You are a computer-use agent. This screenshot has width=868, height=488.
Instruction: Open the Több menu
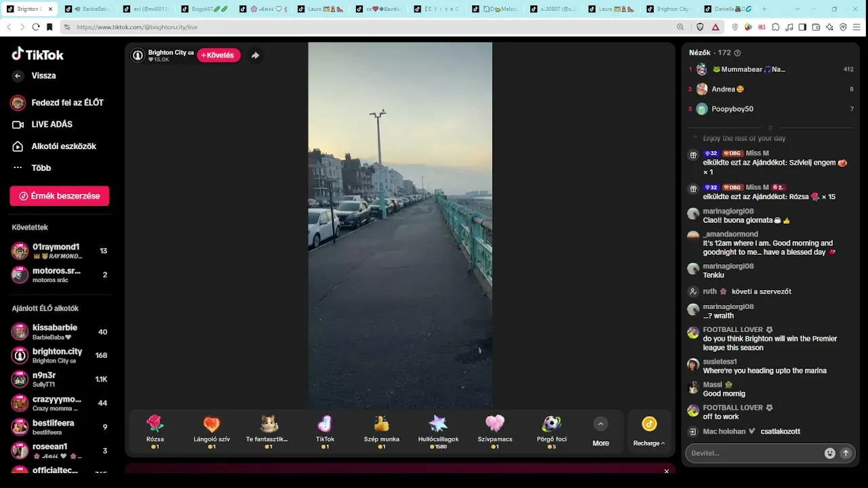(x=32, y=168)
